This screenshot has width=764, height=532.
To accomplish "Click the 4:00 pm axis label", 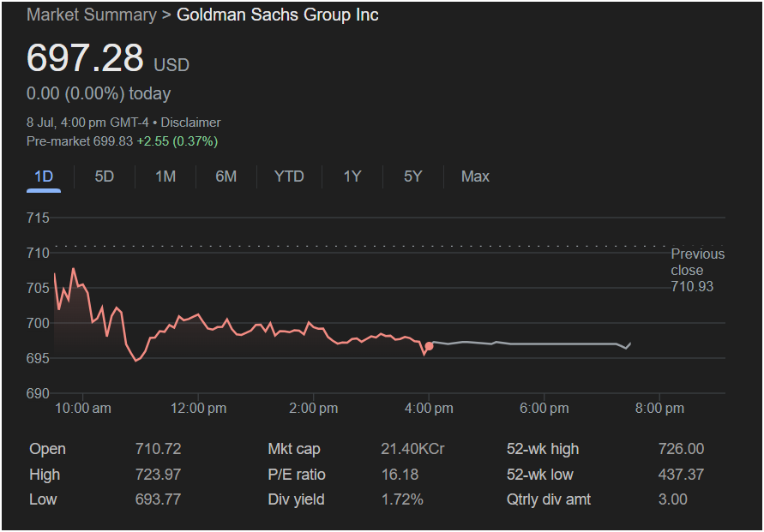I will tap(429, 408).
